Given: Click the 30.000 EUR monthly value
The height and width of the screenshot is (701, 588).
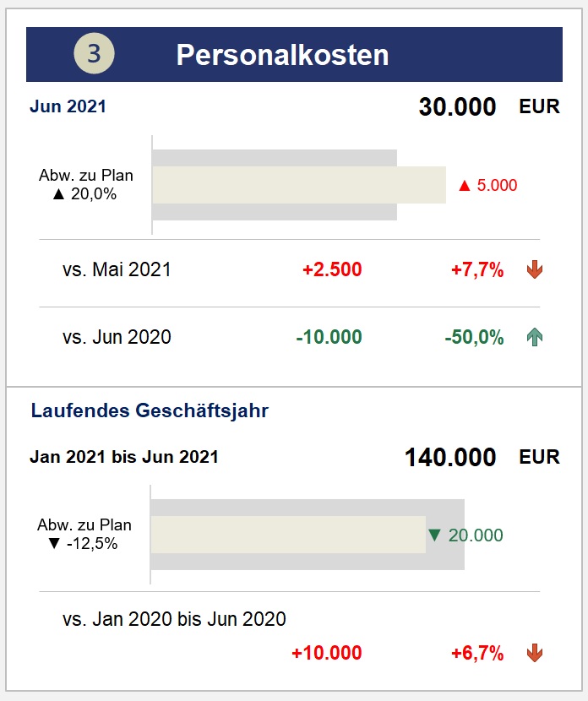Looking at the screenshot, I should click(x=489, y=107).
